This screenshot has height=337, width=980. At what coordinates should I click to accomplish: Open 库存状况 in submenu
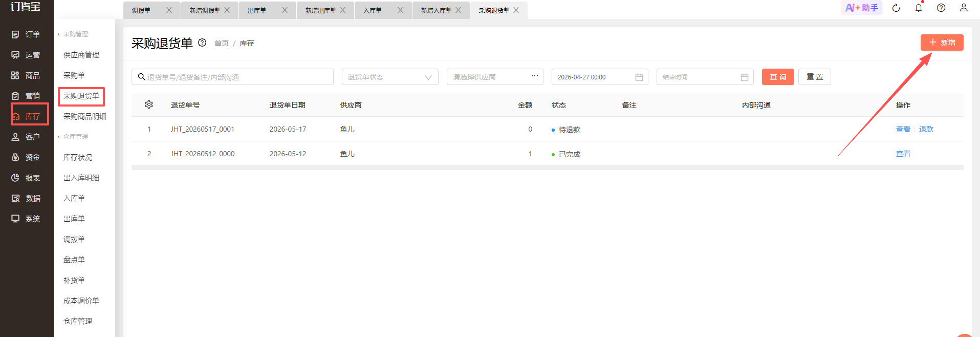coord(78,157)
